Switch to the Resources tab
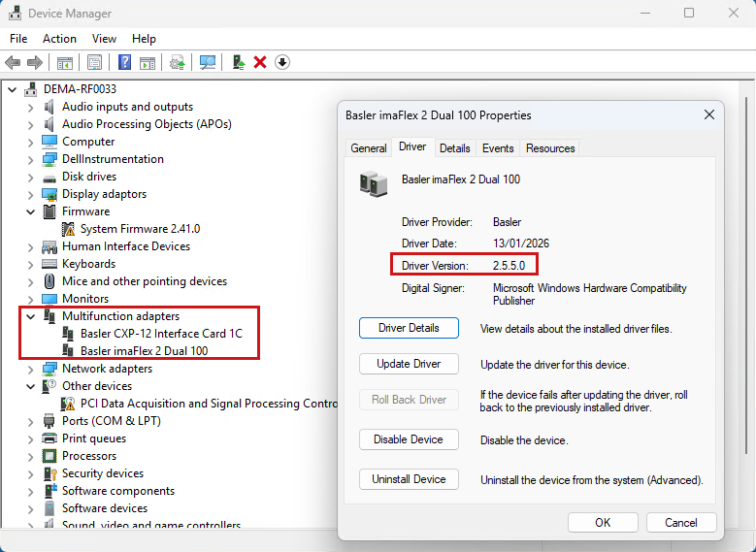The width and height of the screenshot is (756, 552). 550,148
